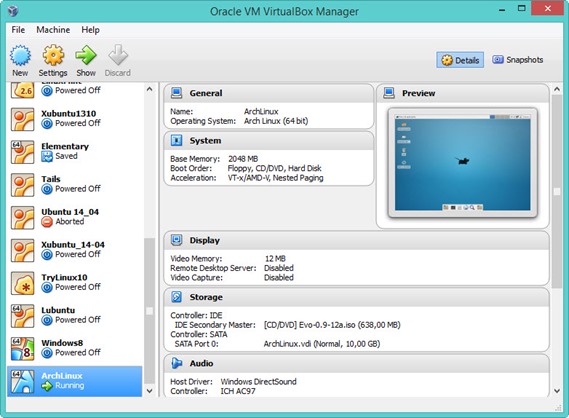Click the ArchLinux preview thumbnail
The height and width of the screenshot is (418, 569).
point(463,163)
